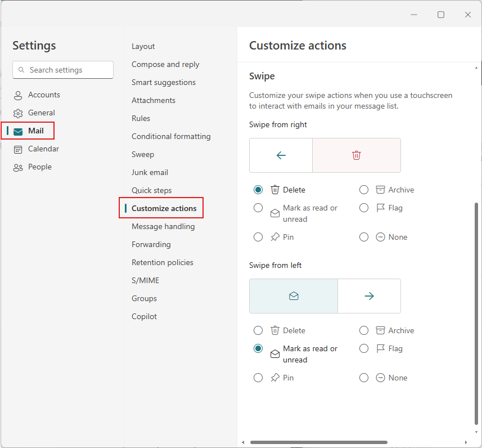
Task: Click the trash icon in swipe-from-right preview
Action: [x=356, y=155]
